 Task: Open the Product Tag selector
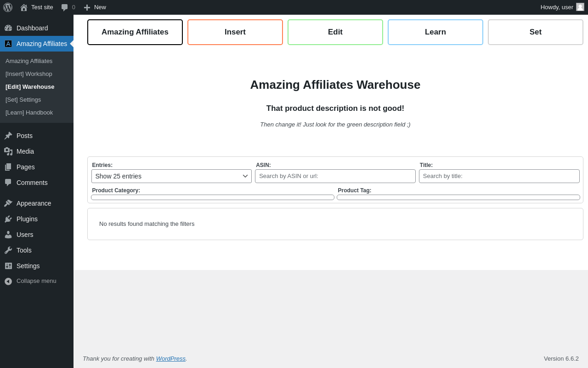tap(458, 197)
